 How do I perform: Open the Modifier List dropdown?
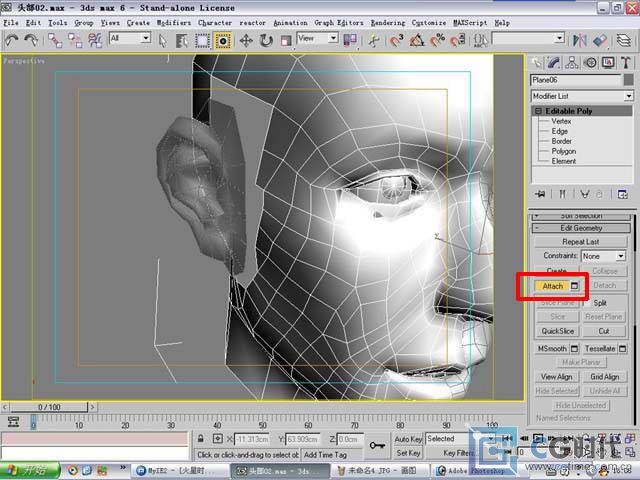click(x=582, y=96)
